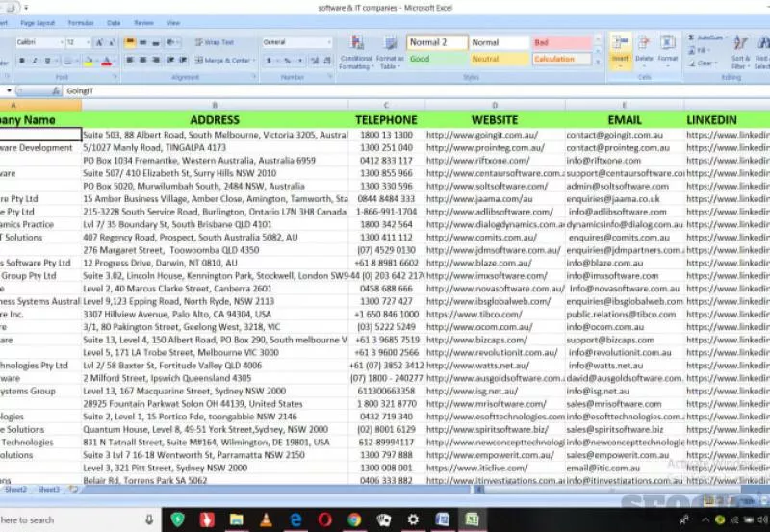Apply underline formatting
Screen dimensions: 770x532
[47, 61]
